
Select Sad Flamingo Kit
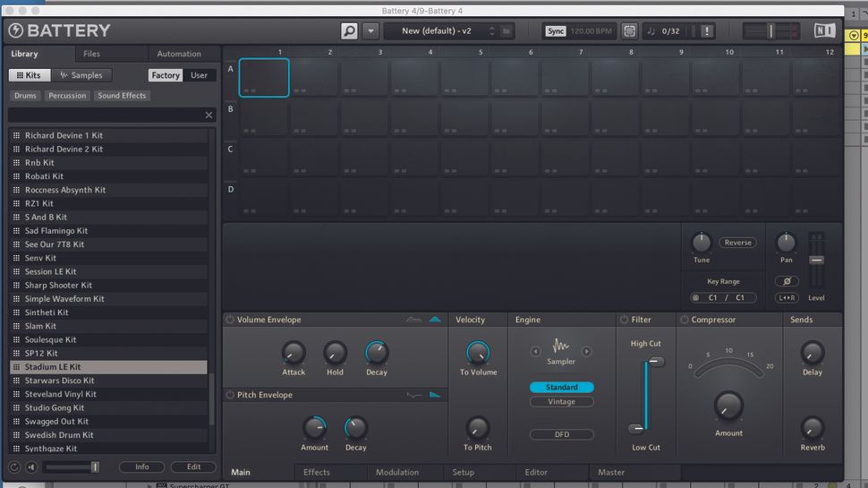coord(108,230)
